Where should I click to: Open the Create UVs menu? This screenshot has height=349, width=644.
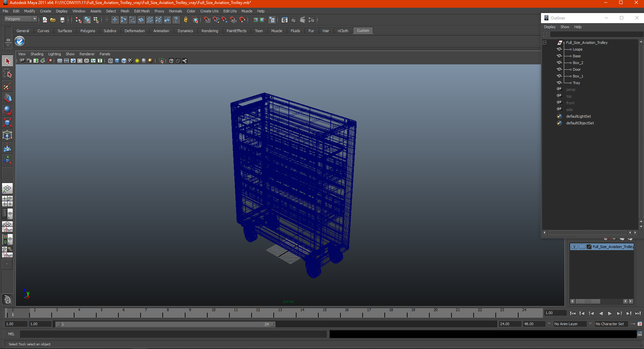[209, 11]
